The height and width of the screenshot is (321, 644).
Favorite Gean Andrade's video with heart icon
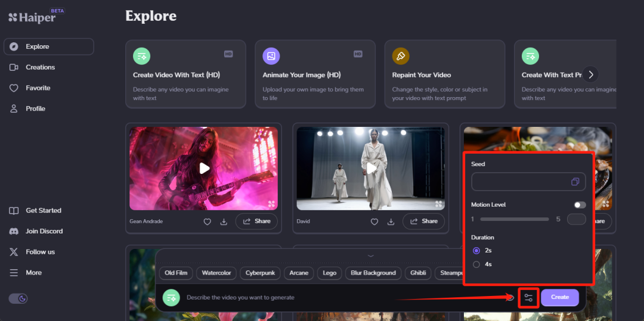(x=208, y=222)
